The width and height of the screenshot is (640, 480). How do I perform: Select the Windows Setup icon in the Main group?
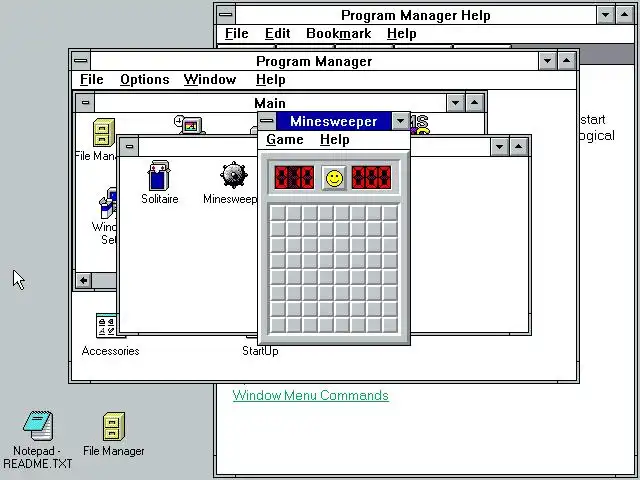(107, 203)
